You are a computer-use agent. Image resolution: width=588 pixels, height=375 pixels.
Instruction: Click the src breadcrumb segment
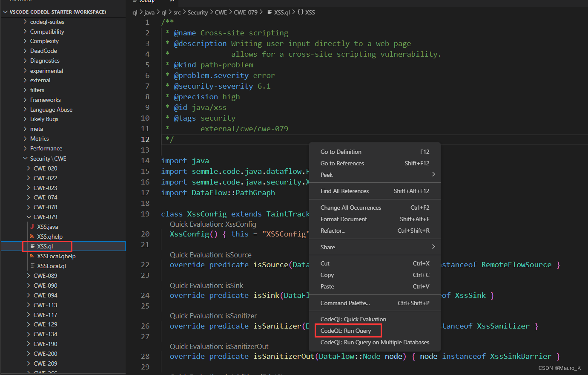[177, 12]
